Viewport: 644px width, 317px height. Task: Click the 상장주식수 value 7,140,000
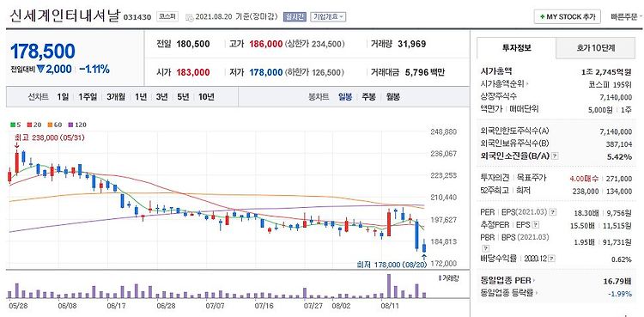616,97
